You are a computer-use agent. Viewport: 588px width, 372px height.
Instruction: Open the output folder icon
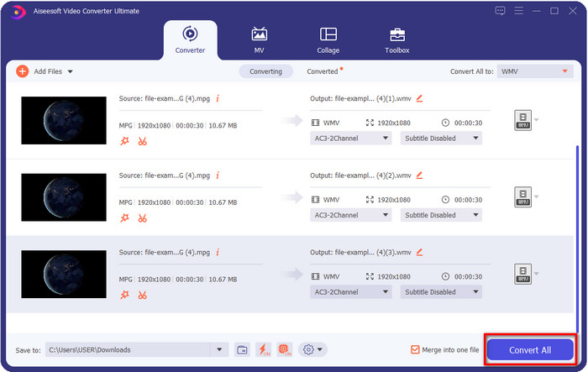click(242, 350)
